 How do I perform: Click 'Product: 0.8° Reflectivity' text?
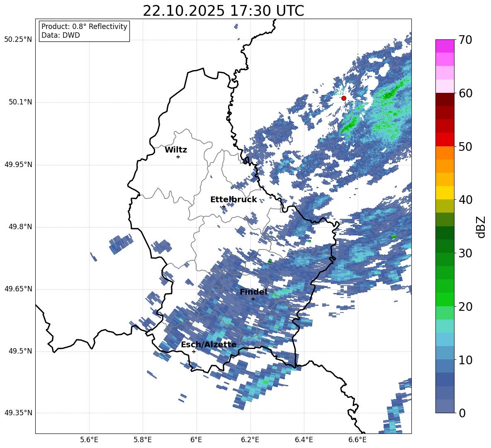pos(84,27)
